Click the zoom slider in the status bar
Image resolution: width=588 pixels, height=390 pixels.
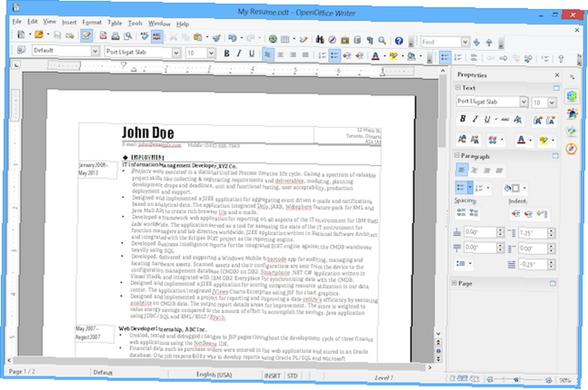[519, 380]
